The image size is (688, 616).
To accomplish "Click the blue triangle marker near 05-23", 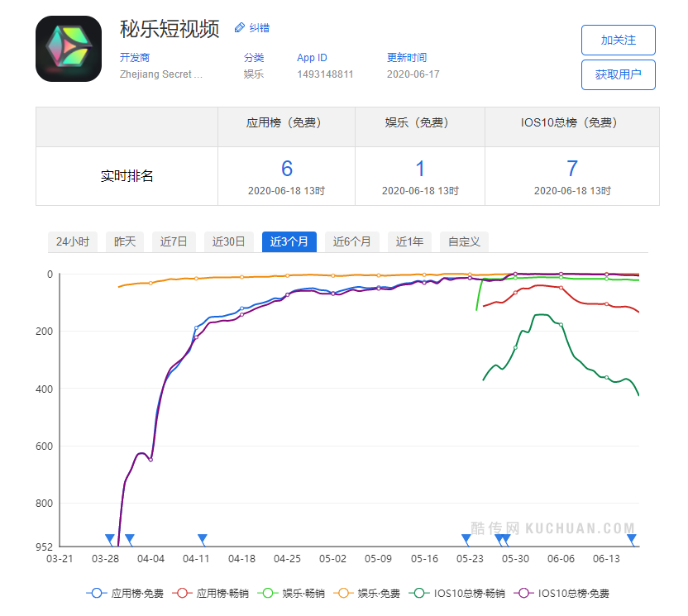I will tap(466, 539).
